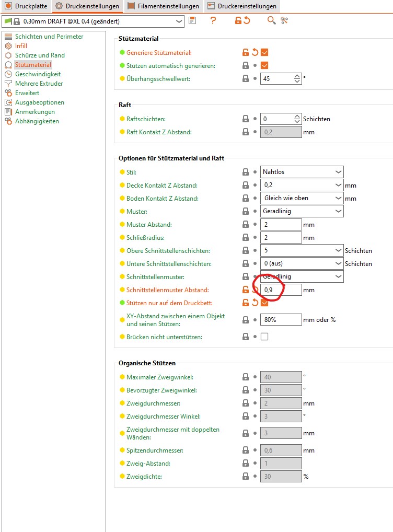
Task: Toggle Generiere Stützmaterial checkbox
Action: tap(264, 52)
